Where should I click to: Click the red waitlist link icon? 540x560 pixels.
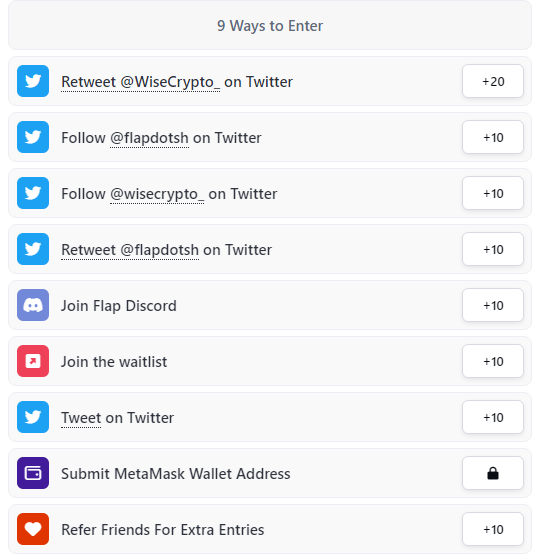pos(33,361)
